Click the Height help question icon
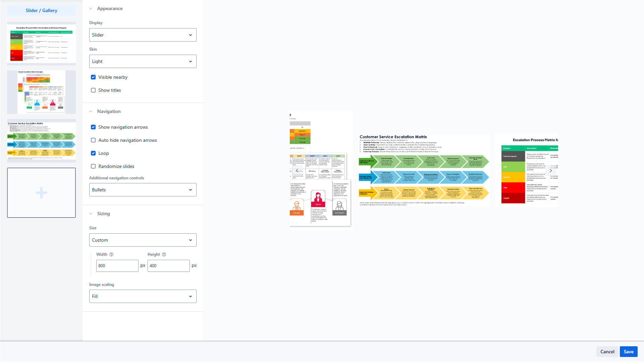Screen dimensions: 644x362 [164, 254]
